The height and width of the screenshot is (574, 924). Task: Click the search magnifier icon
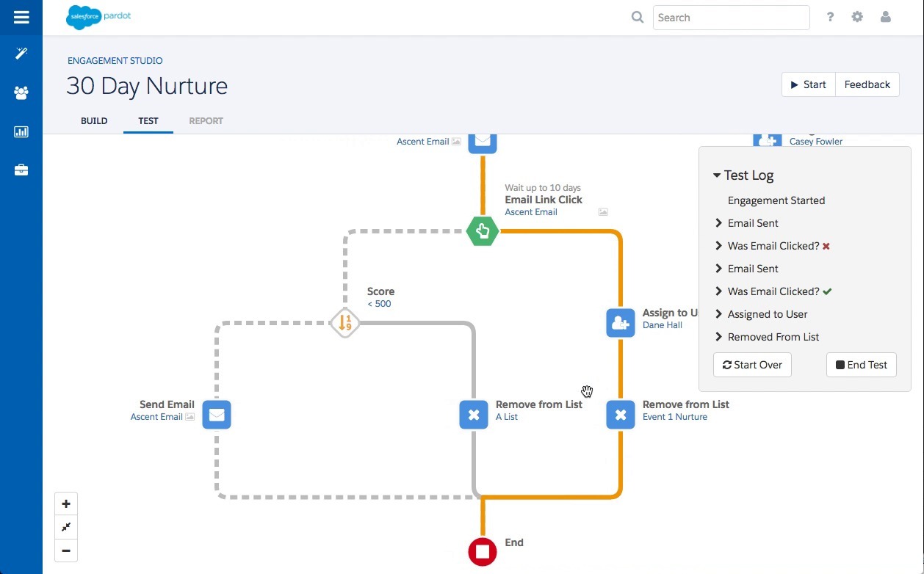[x=638, y=17]
